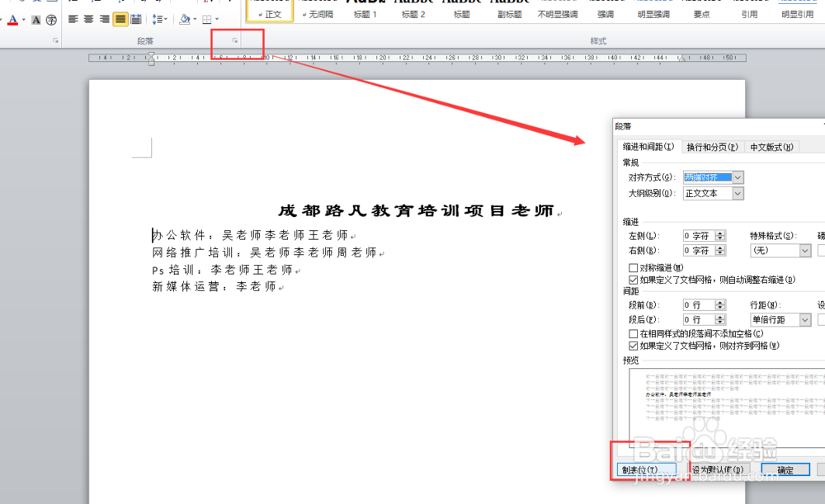The width and height of the screenshot is (825, 504).
Task: Click the enclose characters icon
Action: pos(50,19)
